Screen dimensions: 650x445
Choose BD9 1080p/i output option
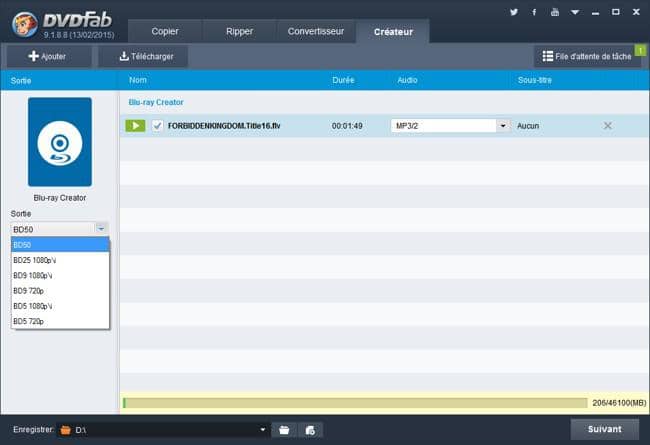[60, 275]
